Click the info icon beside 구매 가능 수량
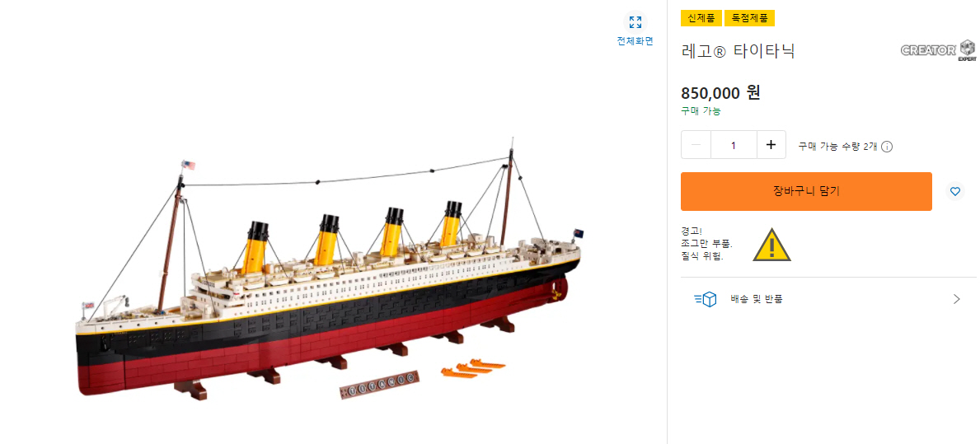Viewport: 980px width, 444px height. click(x=887, y=147)
